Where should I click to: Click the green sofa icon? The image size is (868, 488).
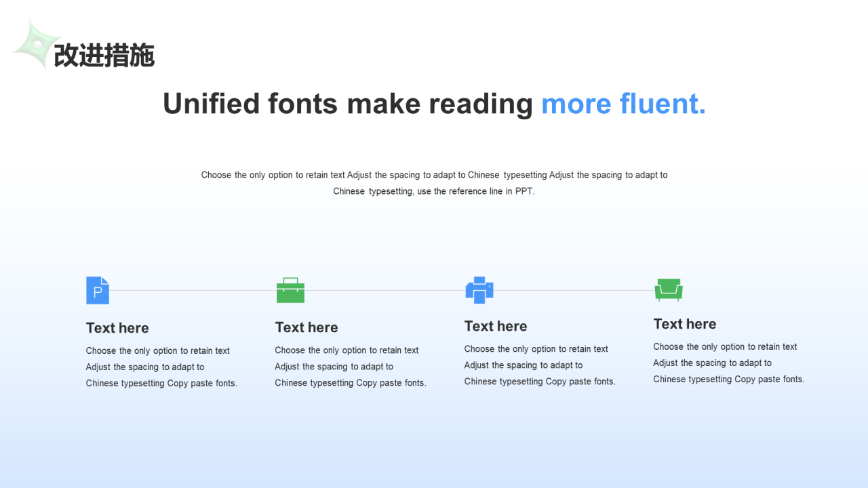point(668,289)
